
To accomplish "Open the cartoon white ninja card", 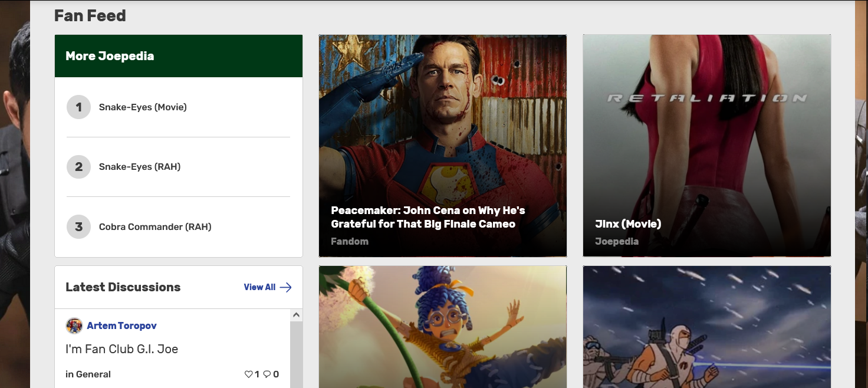I will point(707,327).
